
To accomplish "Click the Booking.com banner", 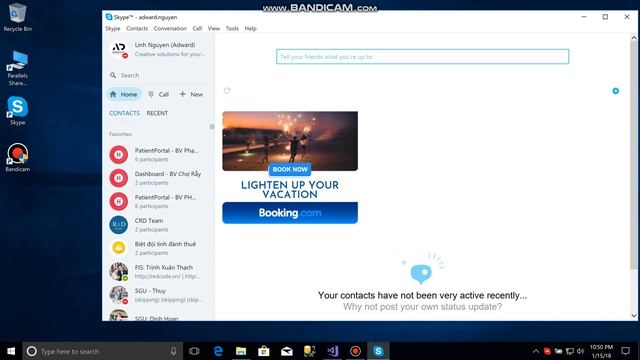I will 290,213.
